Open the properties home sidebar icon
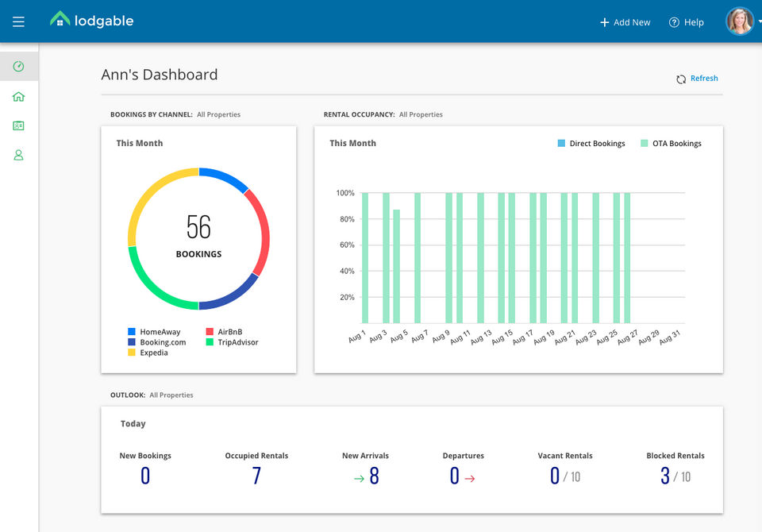 coord(18,97)
